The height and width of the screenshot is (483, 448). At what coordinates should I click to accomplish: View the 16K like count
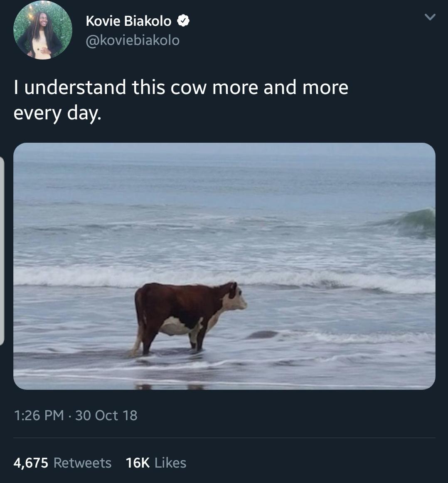[x=137, y=463]
